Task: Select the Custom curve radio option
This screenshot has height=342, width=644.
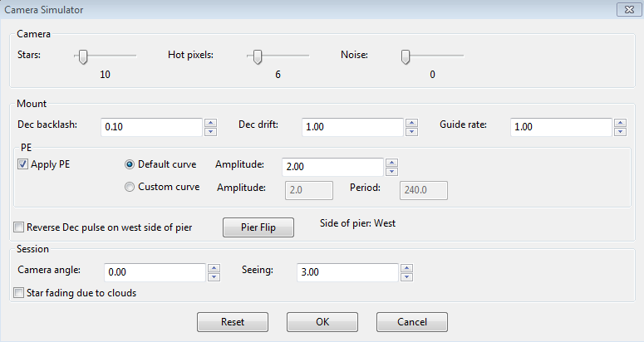Action: coord(129,187)
